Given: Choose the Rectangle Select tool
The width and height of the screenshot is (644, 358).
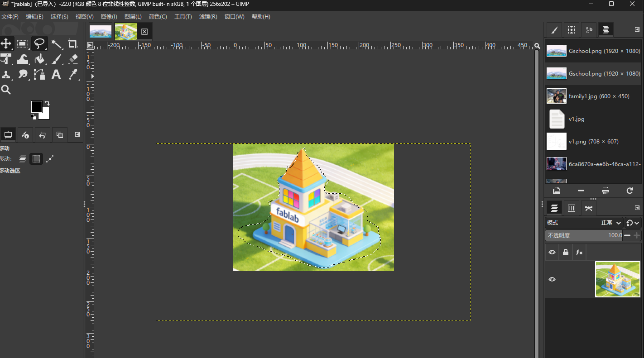Looking at the screenshot, I should pyautogui.click(x=22, y=43).
